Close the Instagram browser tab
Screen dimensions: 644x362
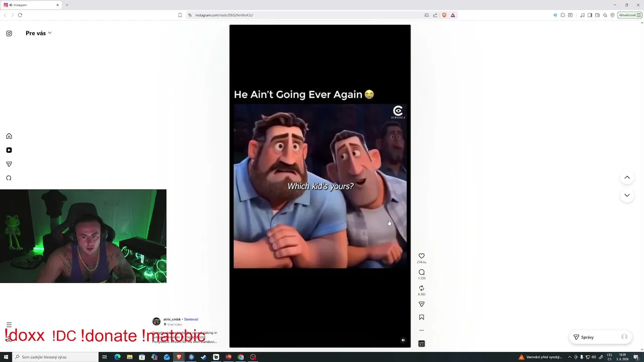57,5
